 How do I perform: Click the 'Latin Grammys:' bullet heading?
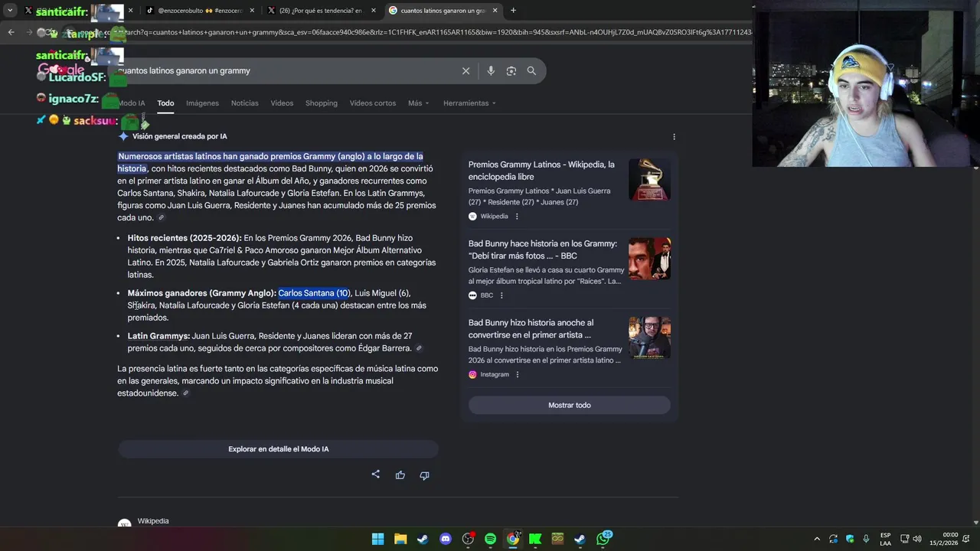(158, 336)
